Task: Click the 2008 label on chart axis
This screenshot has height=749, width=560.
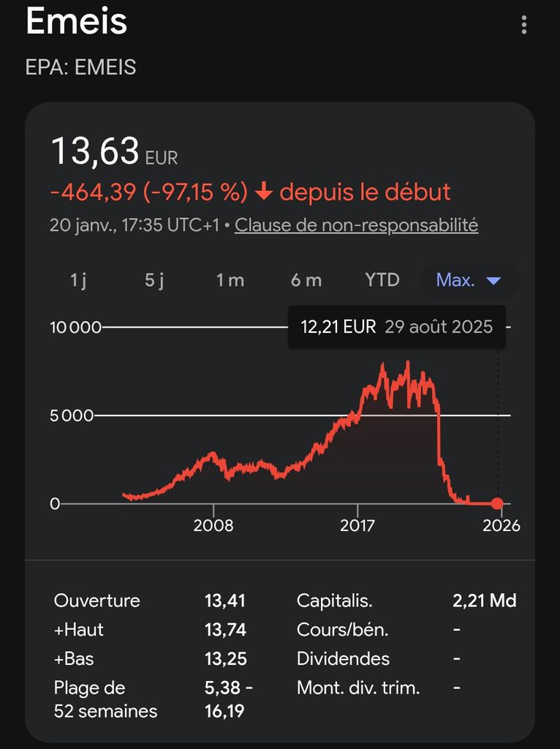Action: pos(213,526)
